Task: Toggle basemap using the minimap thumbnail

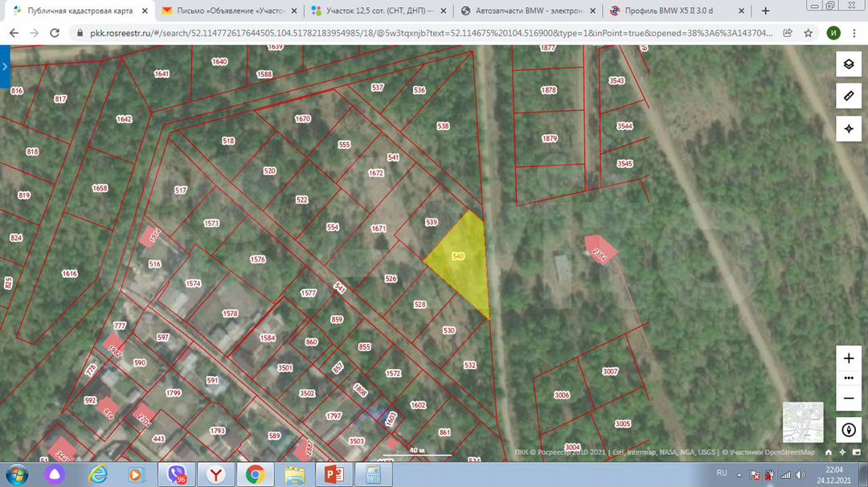Action: coord(803,423)
